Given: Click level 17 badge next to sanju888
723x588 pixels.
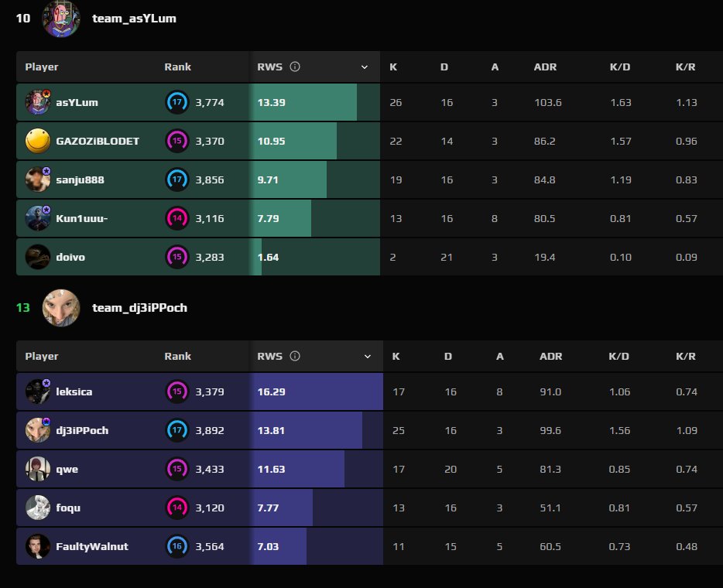Looking at the screenshot, I should click(x=177, y=179).
